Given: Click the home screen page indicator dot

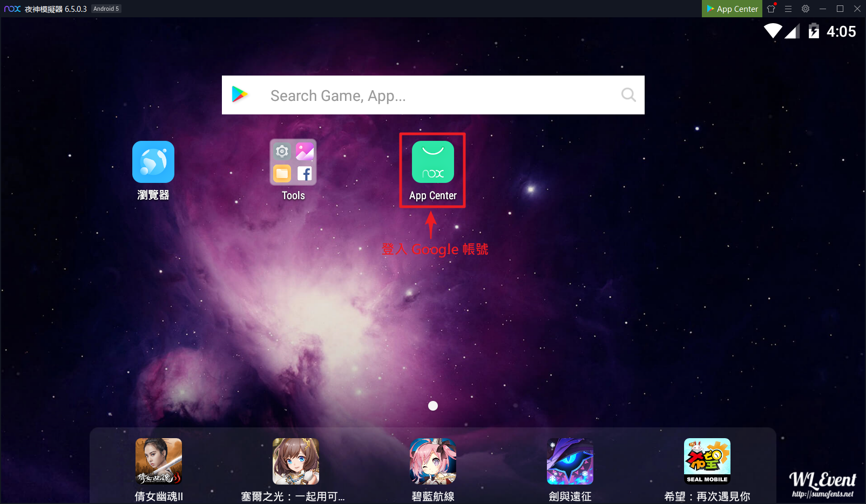Looking at the screenshot, I should tap(433, 406).
